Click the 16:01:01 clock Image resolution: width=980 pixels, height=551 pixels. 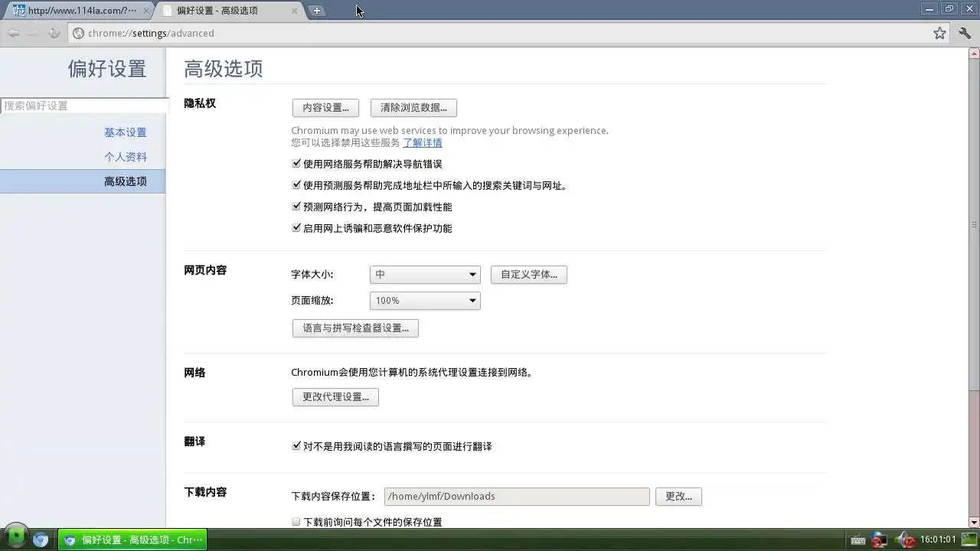click(938, 540)
